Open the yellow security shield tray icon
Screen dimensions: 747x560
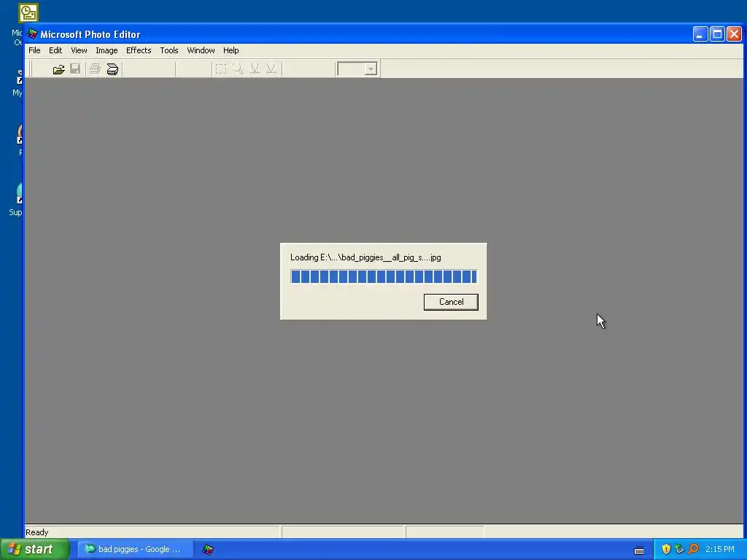click(666, 549)
